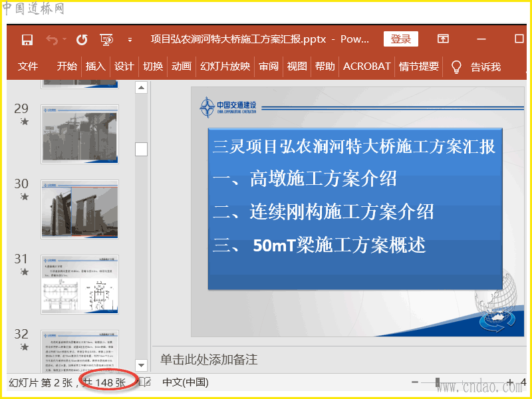Open the 审阅 tab
532x399 pixels.
(269, 66)
